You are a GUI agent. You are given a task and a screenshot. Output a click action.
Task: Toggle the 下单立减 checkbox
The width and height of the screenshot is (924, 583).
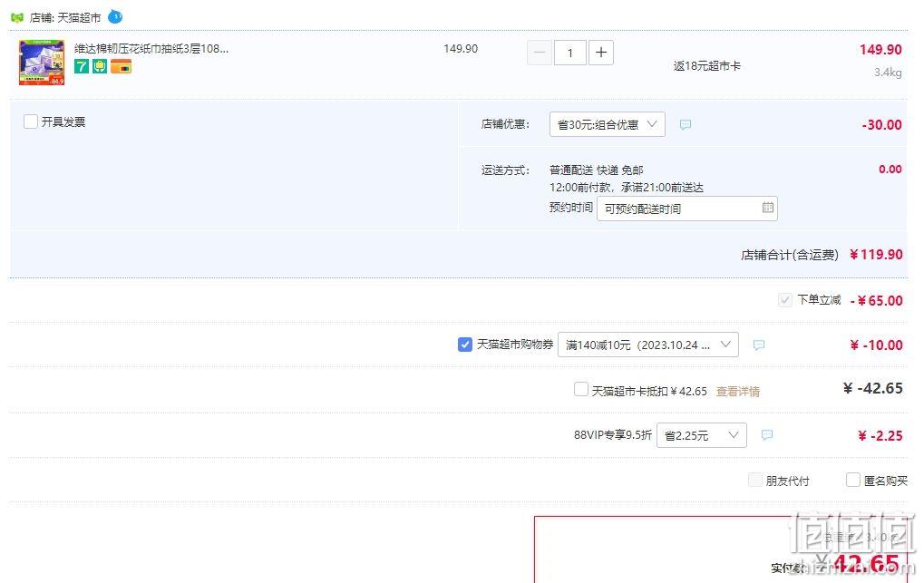pyautogui.click(x=785, y=299)
